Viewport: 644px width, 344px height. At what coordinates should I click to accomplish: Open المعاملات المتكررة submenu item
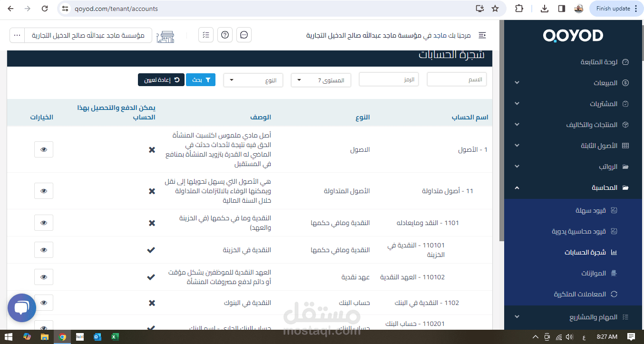pyautogui.click(x=580, y=294)
